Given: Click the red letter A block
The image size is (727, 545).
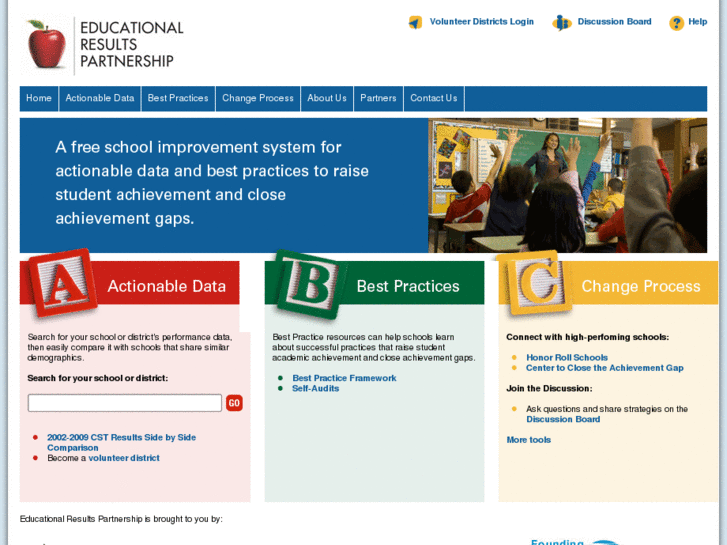Looking at the screenshot, I should coord(63,283).
